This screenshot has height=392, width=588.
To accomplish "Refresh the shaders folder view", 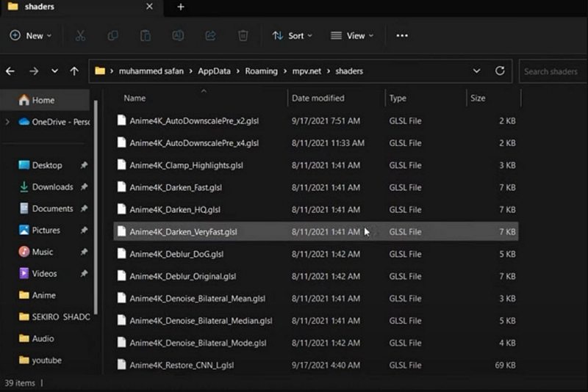I will (x=500, y=71).
